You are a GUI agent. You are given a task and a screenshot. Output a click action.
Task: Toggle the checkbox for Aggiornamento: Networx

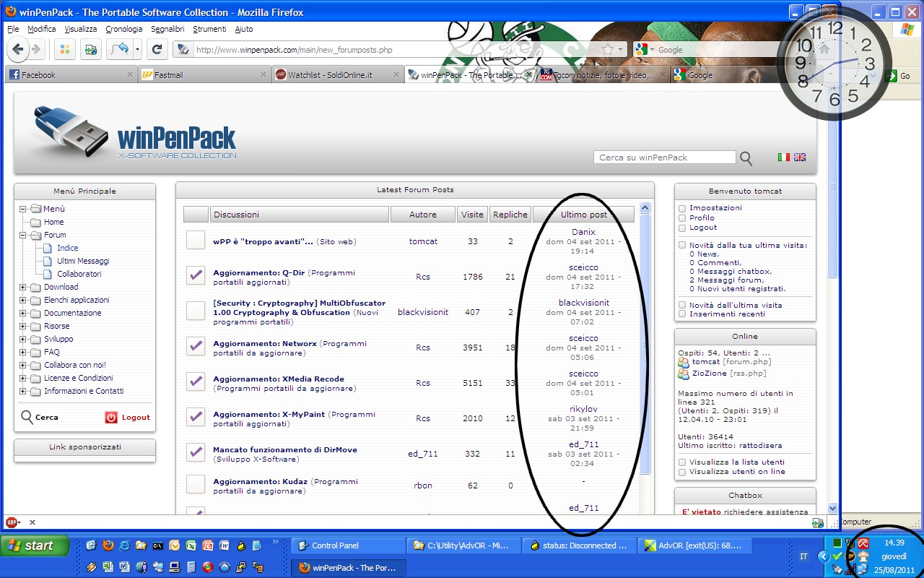(196, 346)
